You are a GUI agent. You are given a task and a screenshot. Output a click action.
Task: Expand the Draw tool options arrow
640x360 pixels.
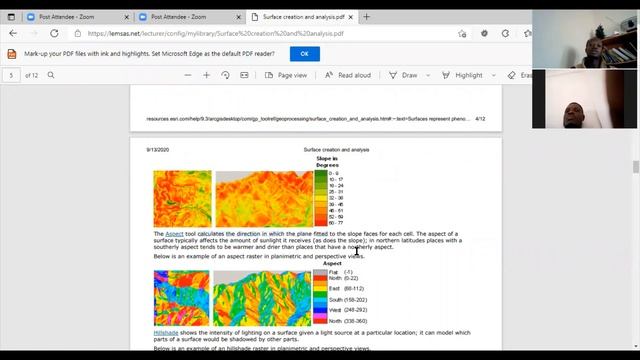click(428, 75)
